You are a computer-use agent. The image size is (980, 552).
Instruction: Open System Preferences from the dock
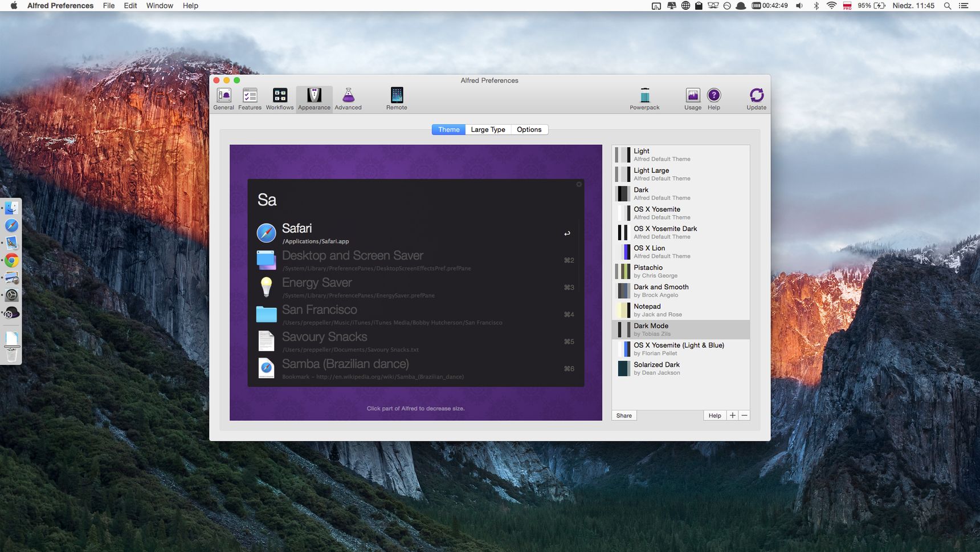coord(11,295)
